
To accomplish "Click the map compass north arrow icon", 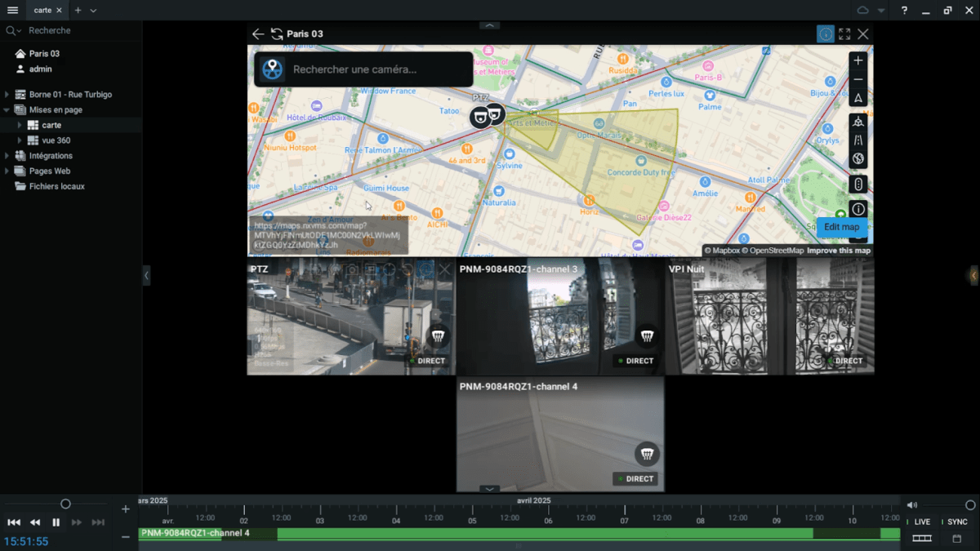I will (x=857, y=98).
